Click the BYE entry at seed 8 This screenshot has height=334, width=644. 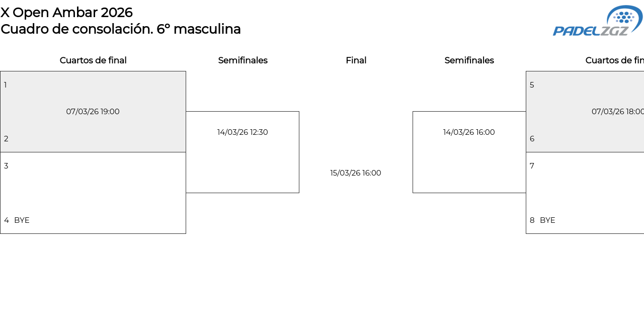pyautogui.click(x=547, y=220)
